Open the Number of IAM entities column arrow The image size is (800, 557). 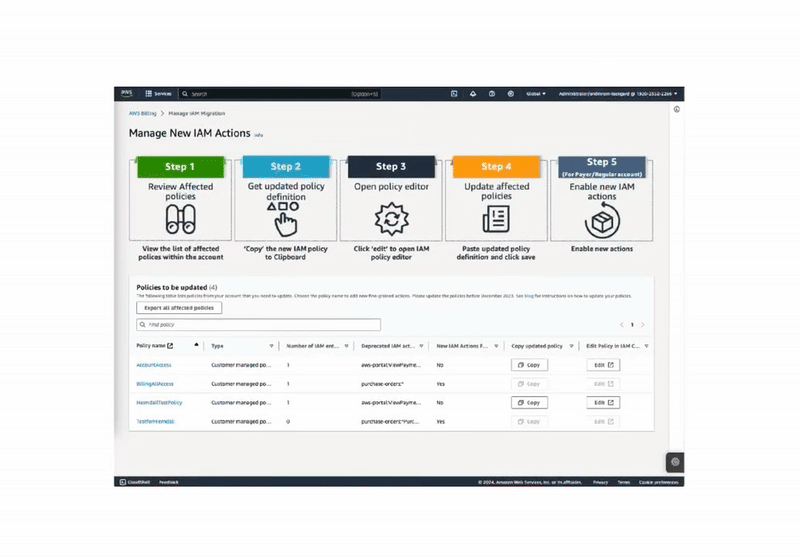[x=346, y=346]
